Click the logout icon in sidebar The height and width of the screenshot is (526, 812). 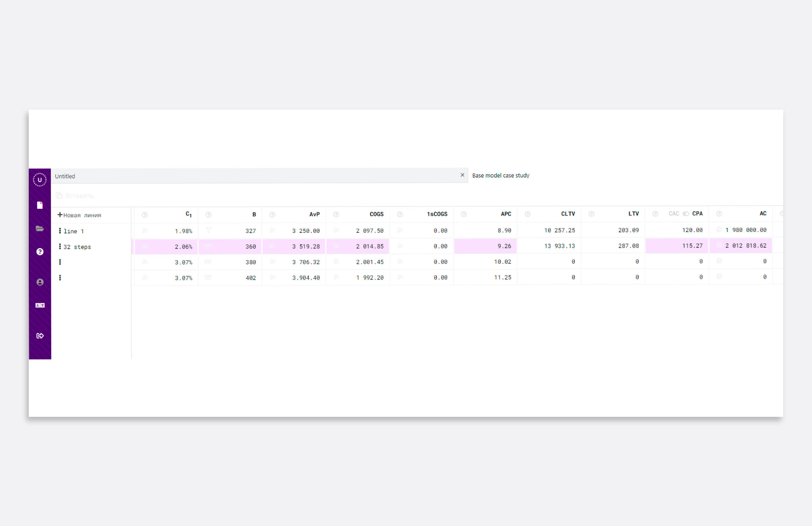click(x=40, y=336)
